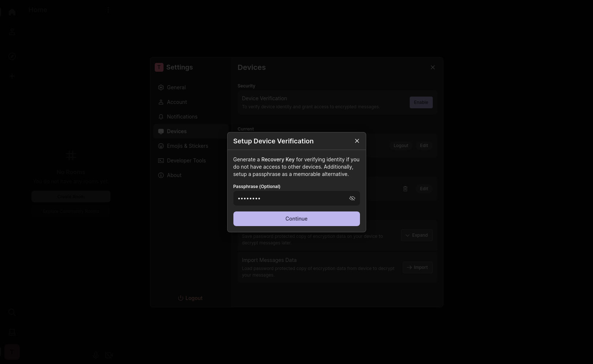Image resolution: width=593 pixels, height=364 pixels.
Task: Open the Home icon in sidebar
Action: click(x=12, y=12)
